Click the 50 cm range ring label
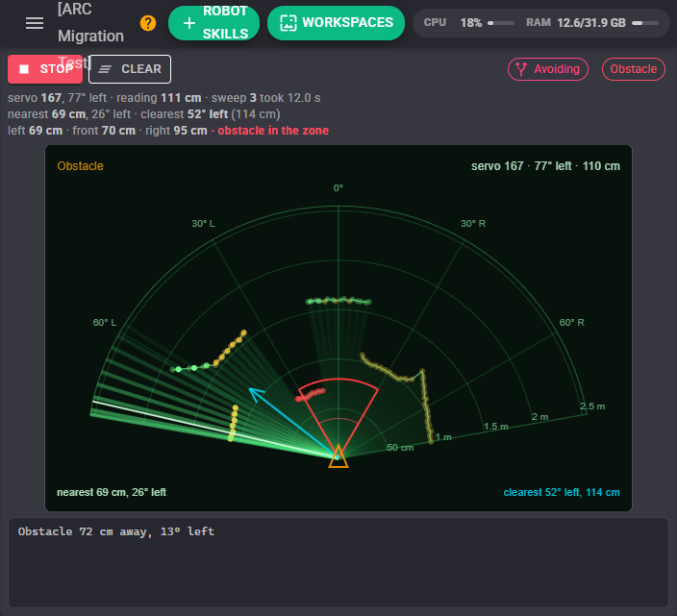The image size is (677, 616). [x=400, y=448]
